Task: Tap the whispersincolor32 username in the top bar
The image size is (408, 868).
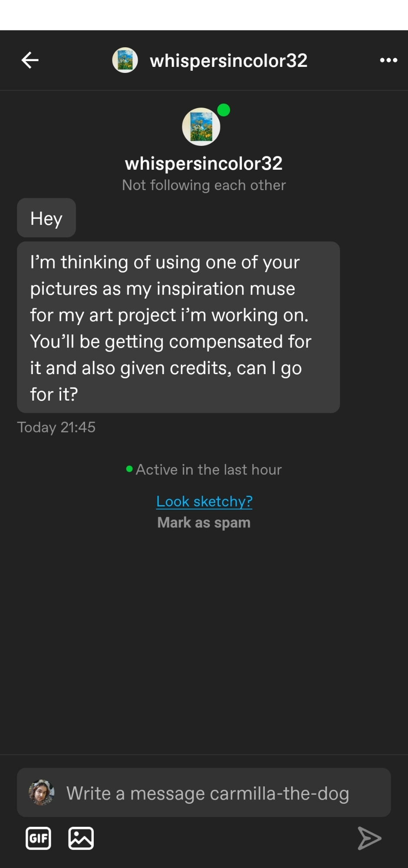Action: (228, 61)
